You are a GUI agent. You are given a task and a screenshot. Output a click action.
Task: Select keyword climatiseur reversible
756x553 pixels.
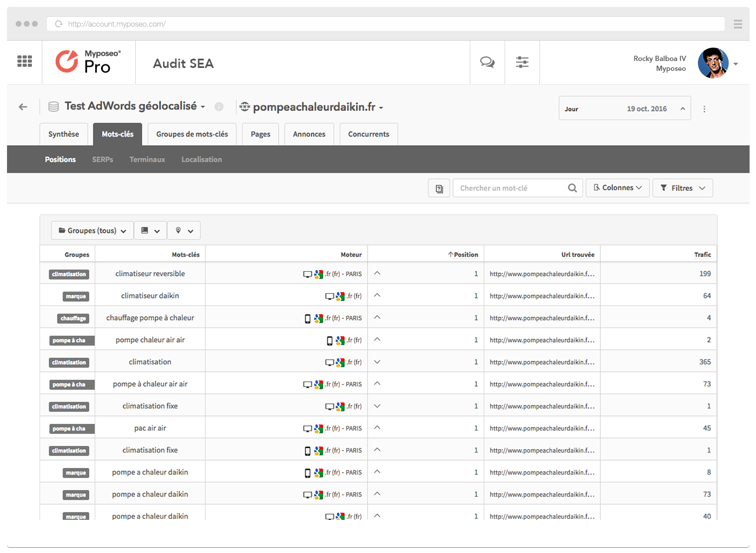coord(150,274)
